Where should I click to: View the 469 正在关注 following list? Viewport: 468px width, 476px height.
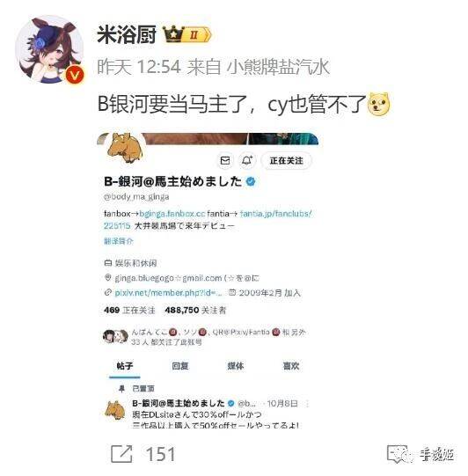tap(129, 310)
